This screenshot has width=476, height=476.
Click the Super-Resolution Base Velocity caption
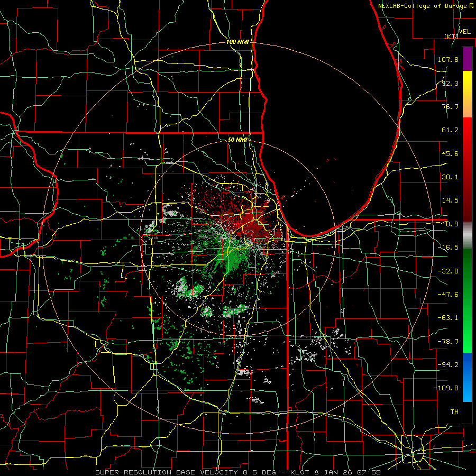pos(237,472)
